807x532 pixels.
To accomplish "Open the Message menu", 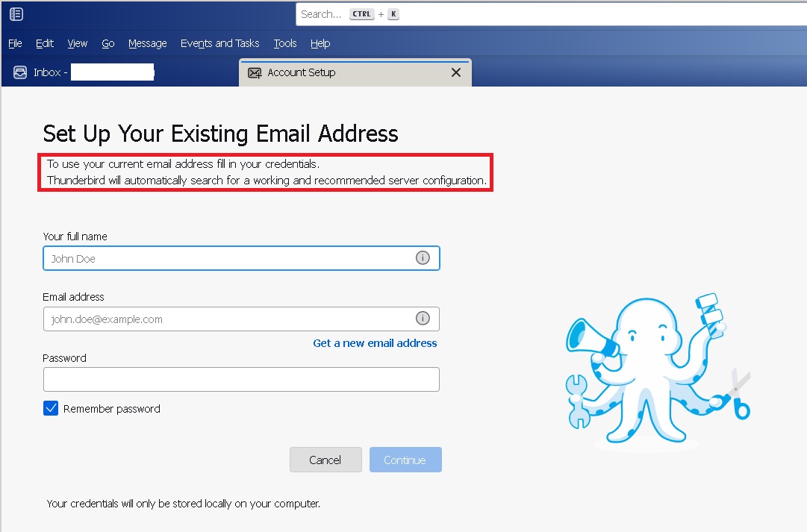I will pos(148,43).
